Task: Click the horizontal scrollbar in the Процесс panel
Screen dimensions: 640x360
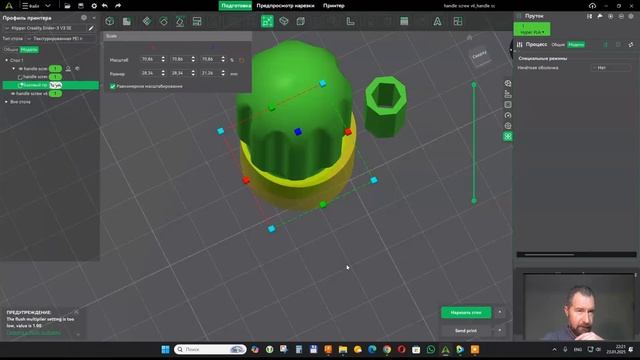Action: [x=549, y=255]
